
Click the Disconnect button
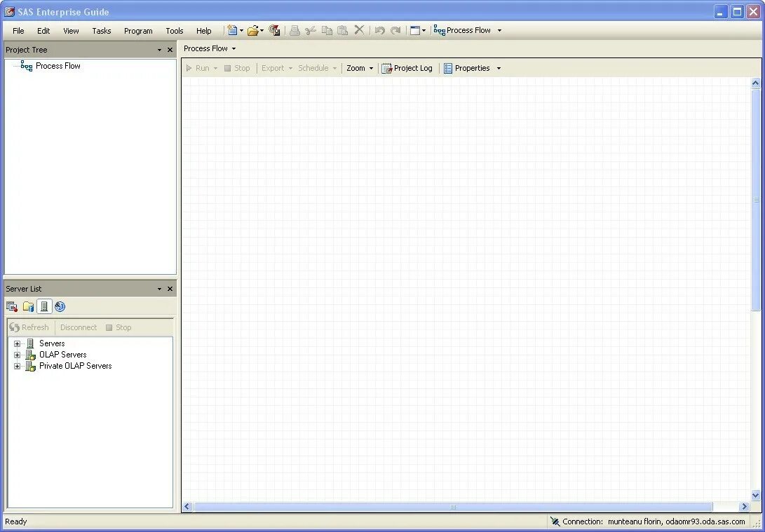79,327
